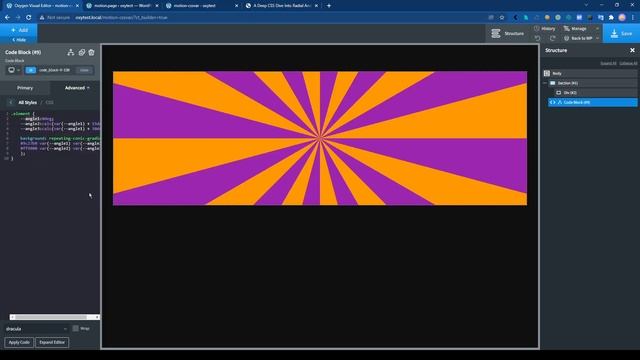The image size is (640, 360).
Task: Click the blue id selector badge
Action: (x=31, y=70)
